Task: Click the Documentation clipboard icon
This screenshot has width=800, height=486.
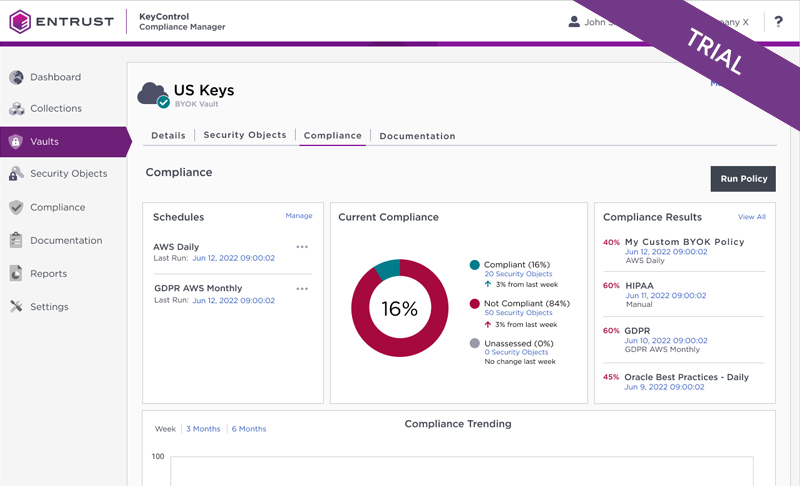Action: point(16,240)
